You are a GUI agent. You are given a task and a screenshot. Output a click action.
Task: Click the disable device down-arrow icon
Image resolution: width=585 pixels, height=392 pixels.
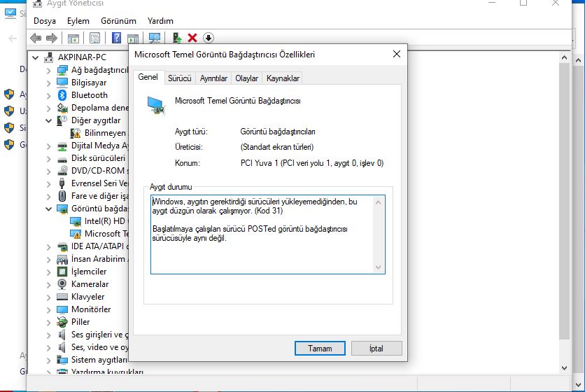[x=209, y=38]
